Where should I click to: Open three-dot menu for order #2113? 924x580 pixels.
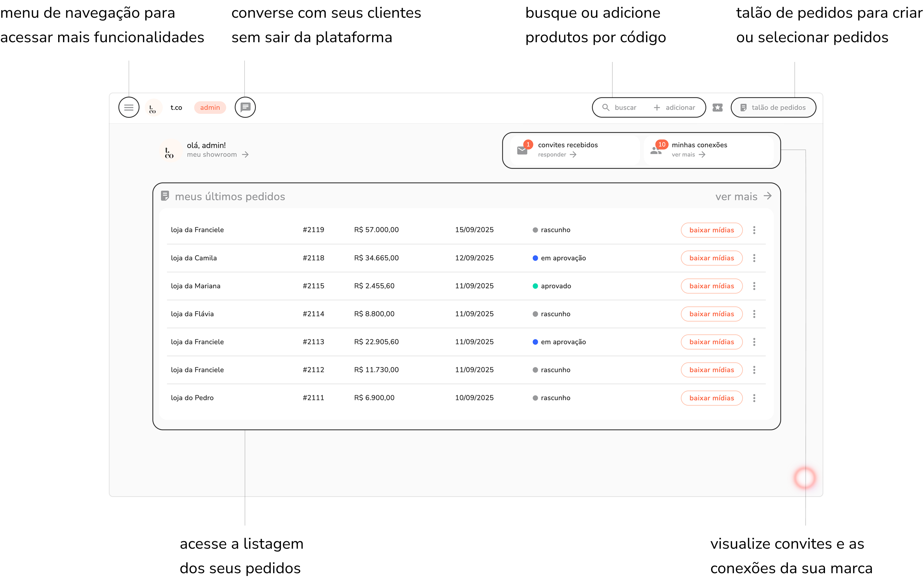pyautogui.click(x=754, y=342)
